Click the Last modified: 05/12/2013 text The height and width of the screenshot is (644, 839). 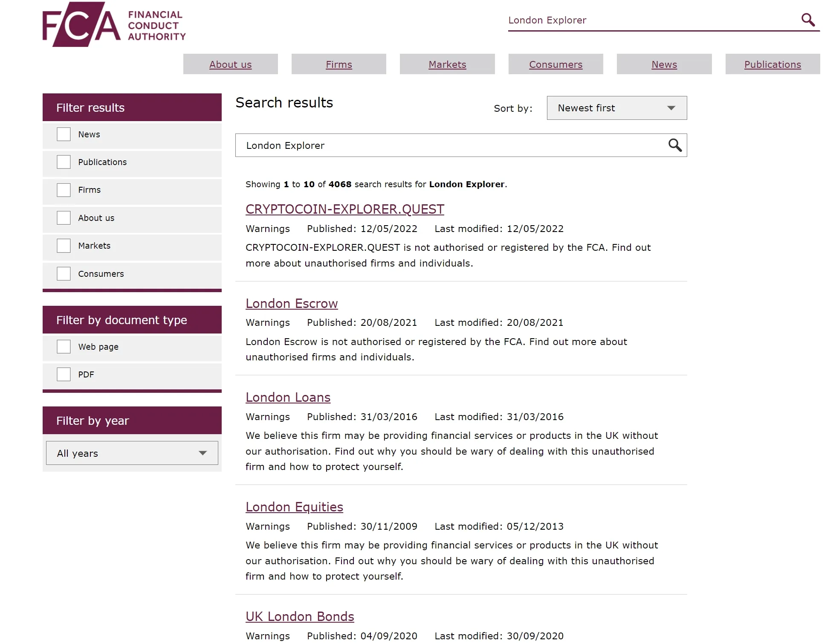499,526
